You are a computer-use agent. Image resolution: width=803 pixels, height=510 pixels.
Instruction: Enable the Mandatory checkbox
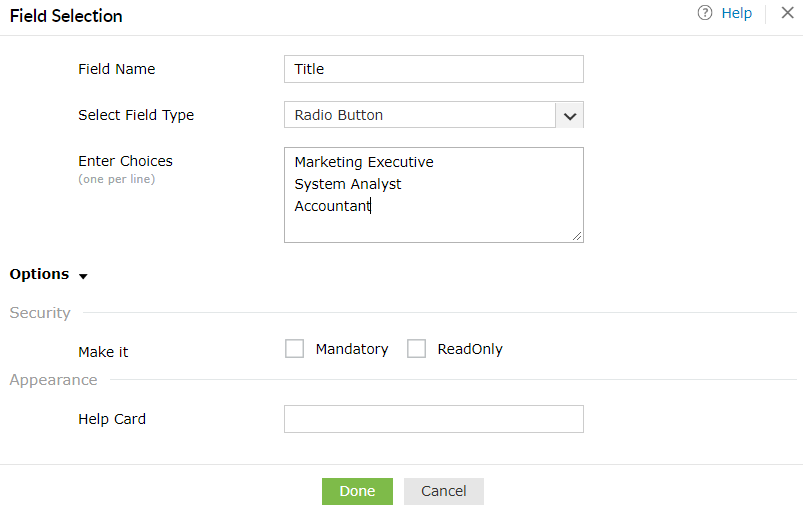tap(294, 349)
